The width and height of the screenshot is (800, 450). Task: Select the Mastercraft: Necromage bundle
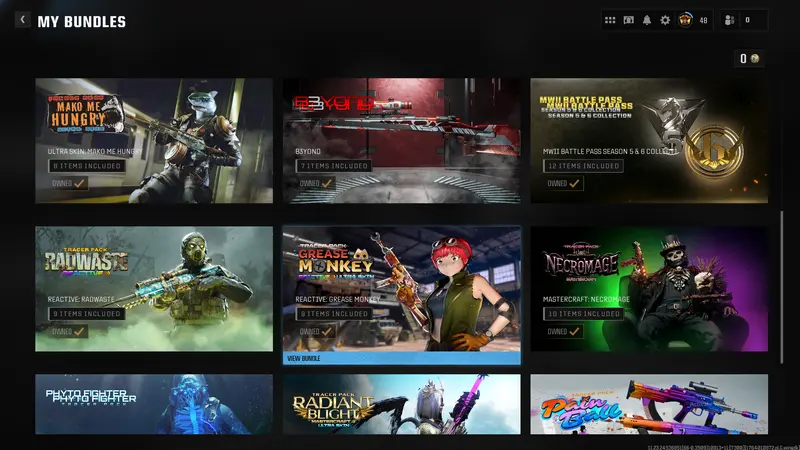click(649, 288)
